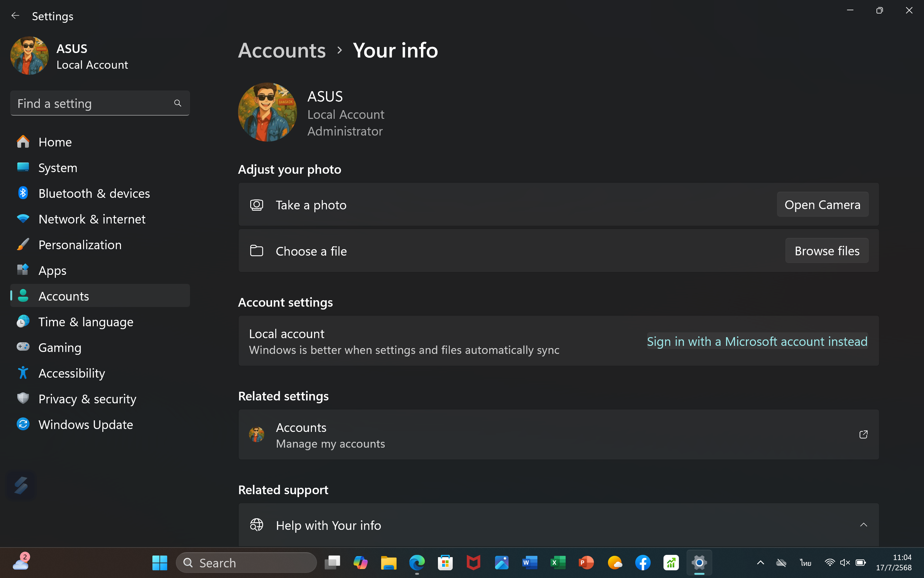Launch PowerPoint from the taskbar
This screenshot has height=578, width=924.
click(586, 563)
